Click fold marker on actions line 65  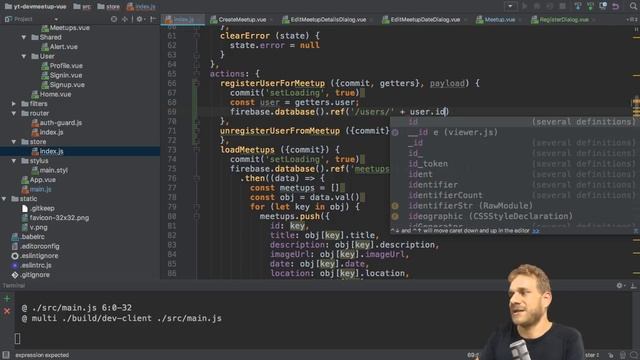pyautogui.click(x=196, y=74)
